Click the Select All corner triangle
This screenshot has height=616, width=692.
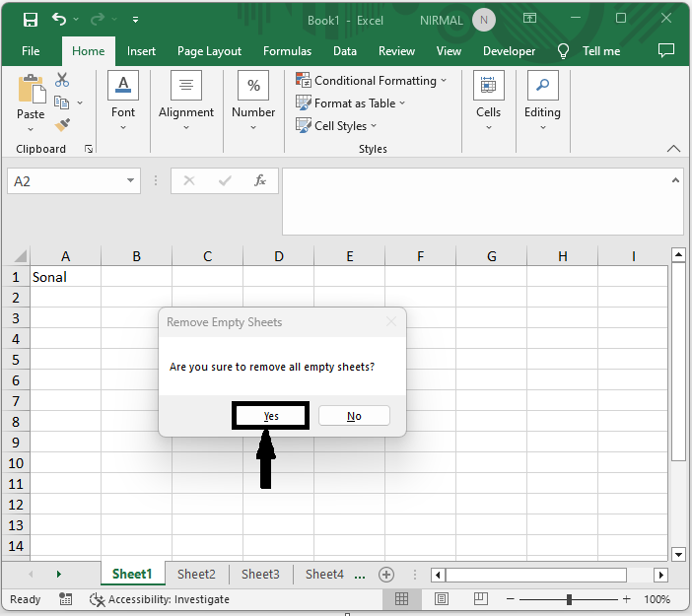[21, 255]
